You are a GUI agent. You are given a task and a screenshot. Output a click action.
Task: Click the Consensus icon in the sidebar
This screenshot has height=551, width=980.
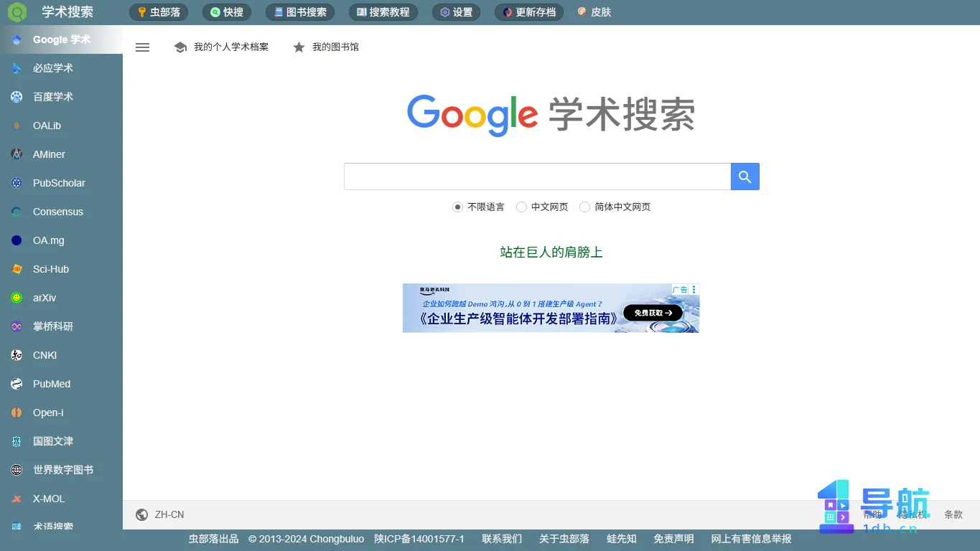tap(17, 212)
